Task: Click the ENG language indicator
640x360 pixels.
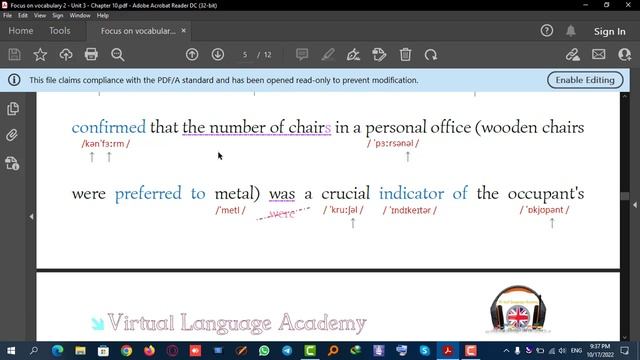Action: click(x=576, y=351)
